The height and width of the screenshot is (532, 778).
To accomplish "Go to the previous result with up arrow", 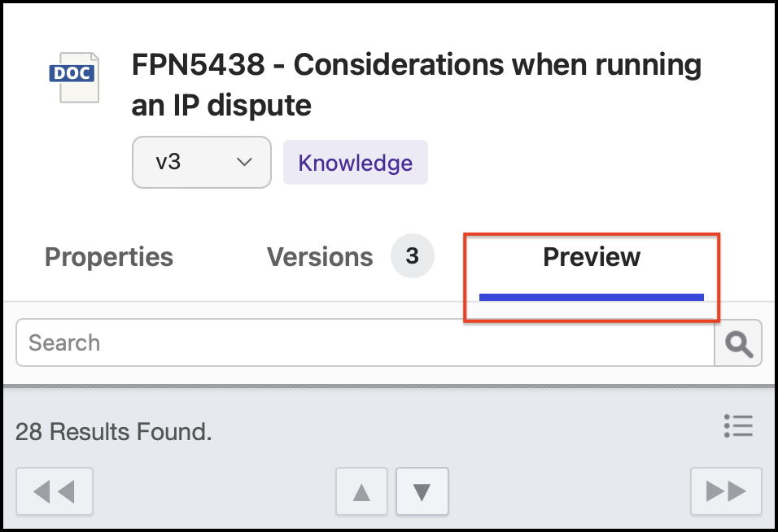I will (362, 491).
